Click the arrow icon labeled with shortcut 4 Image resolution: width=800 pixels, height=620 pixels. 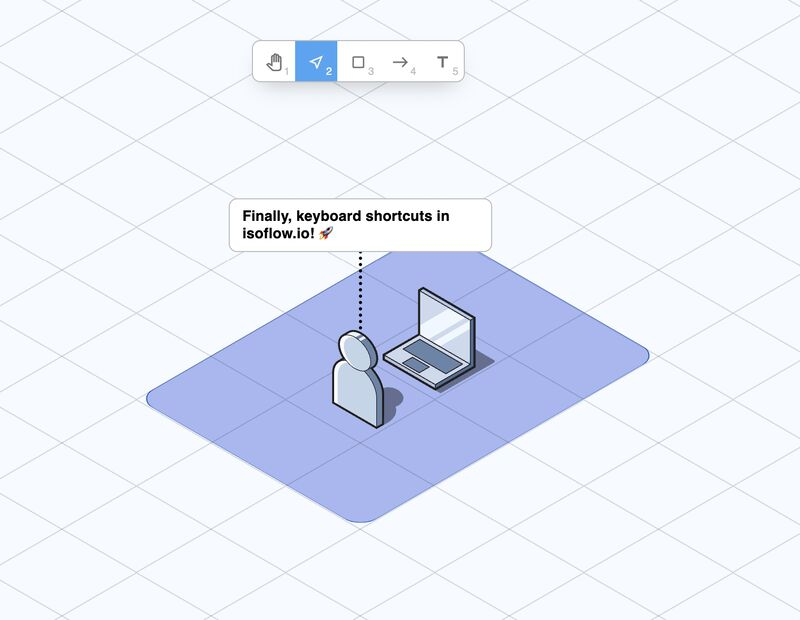[399, 62]
